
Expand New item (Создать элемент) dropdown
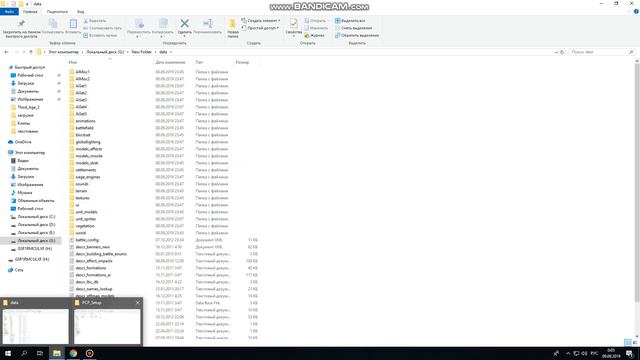tap(261, 21)
